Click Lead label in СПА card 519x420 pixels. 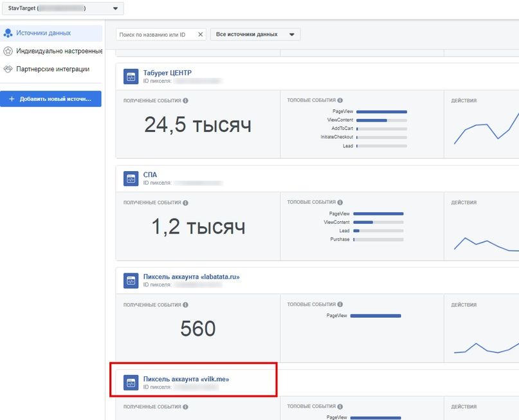(344, 231)
